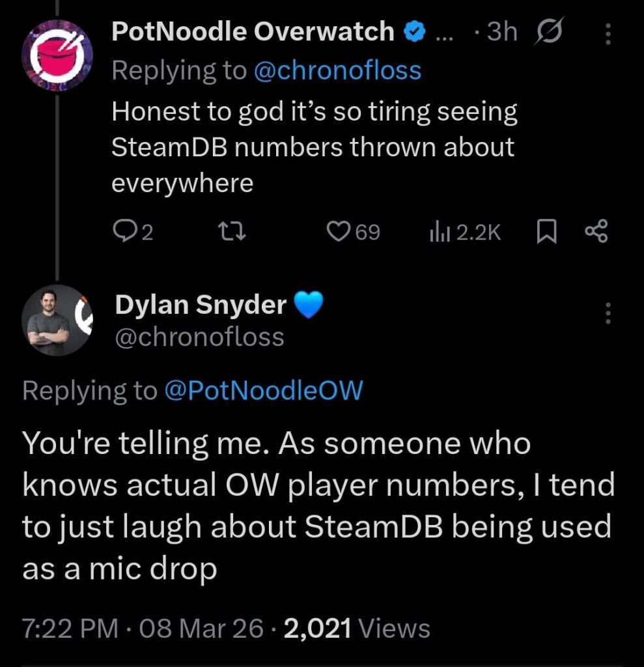View analytics showing 2.2K views

466,232
